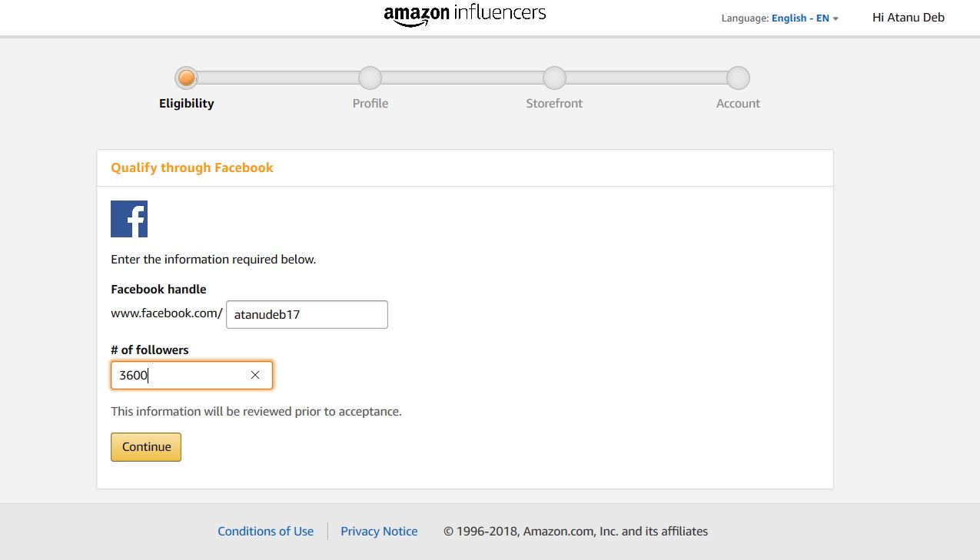Select the orange Eligibility step circle
Viewport: 980px width, 560px height.
tap(186, 77)
